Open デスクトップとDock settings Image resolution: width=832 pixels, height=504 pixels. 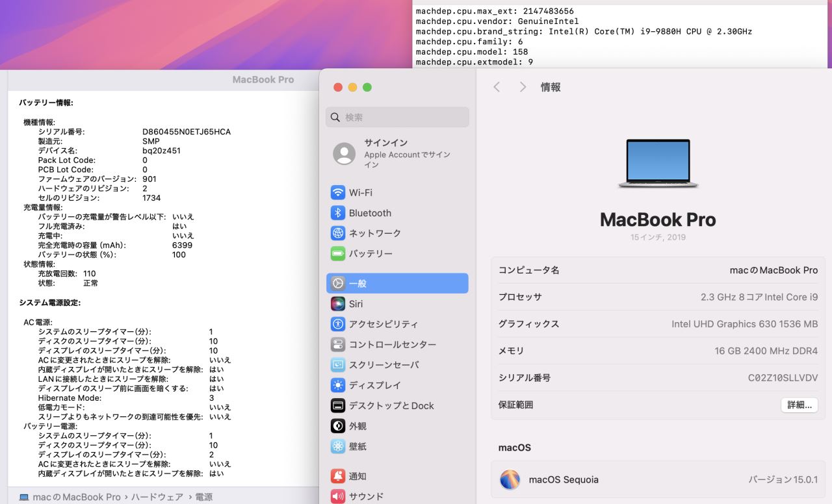pos(391,405)
